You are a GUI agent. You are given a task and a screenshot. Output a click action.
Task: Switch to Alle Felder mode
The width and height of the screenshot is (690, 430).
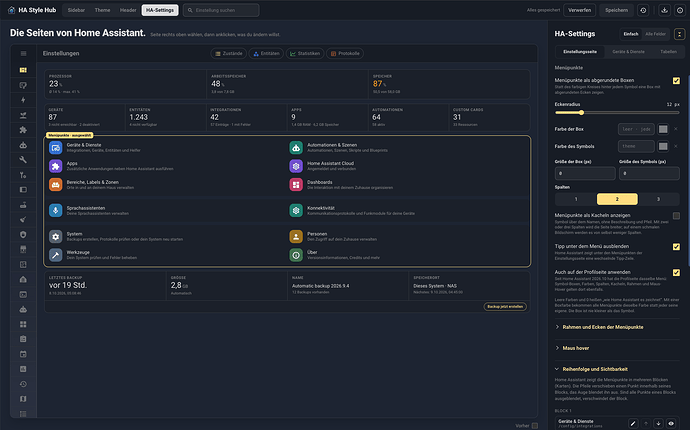pyautogui.click(x=655, y=34)
